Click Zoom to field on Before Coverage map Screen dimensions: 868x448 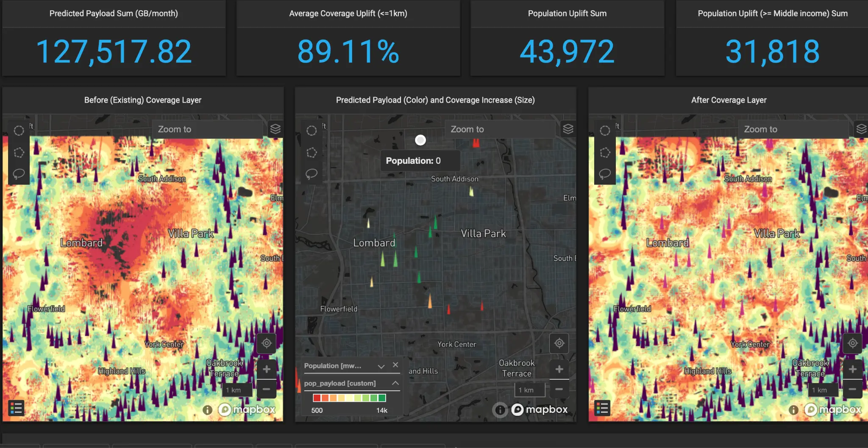(x=208, y=129)
